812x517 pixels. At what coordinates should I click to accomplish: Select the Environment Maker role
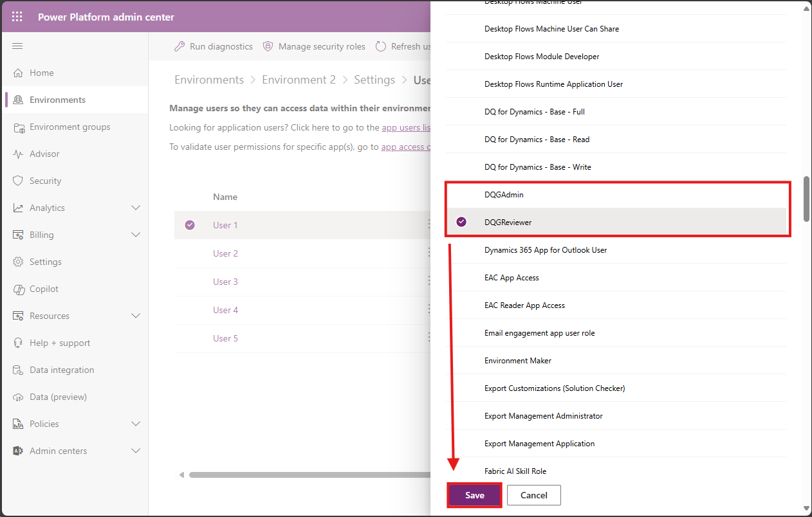[616, 360]
